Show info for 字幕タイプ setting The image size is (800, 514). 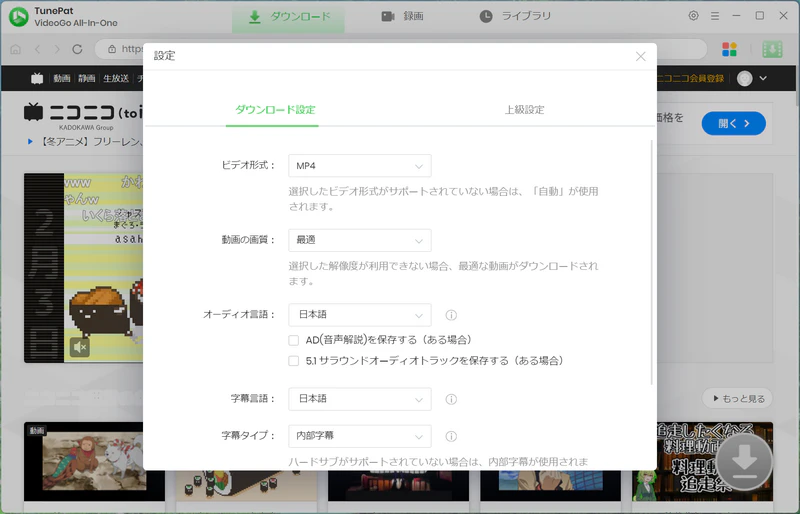451,436
